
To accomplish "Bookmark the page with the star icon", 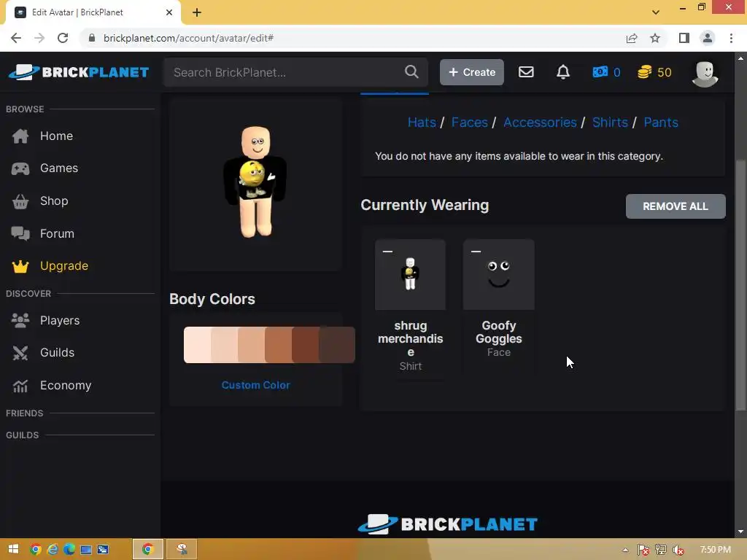I will click(x=655, y=38).
